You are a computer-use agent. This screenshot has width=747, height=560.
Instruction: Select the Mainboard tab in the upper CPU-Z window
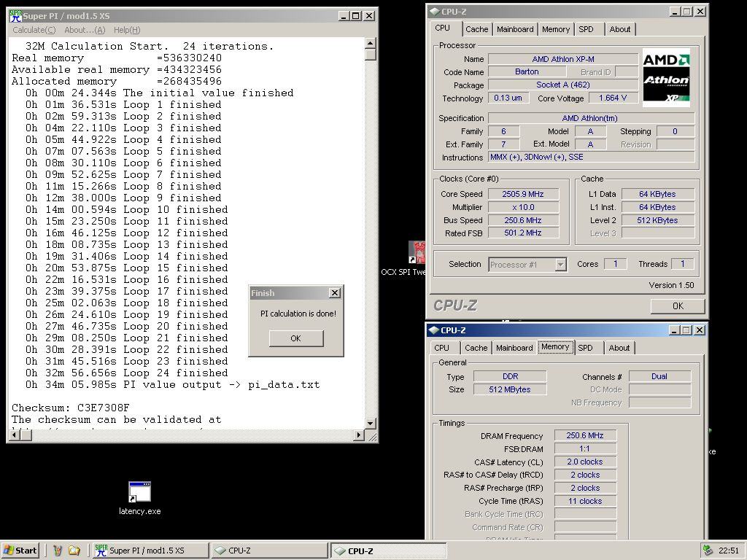[515, 29]
